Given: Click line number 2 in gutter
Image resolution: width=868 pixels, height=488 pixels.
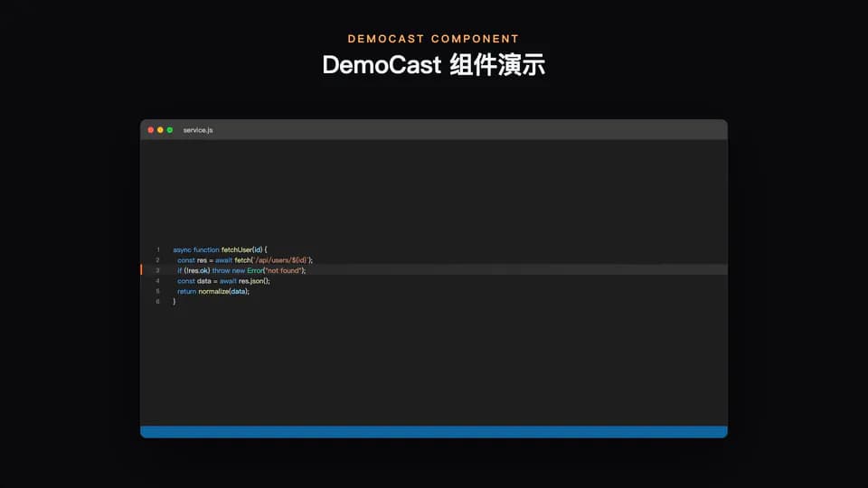Looking at the screenshot, I should 157,260.
